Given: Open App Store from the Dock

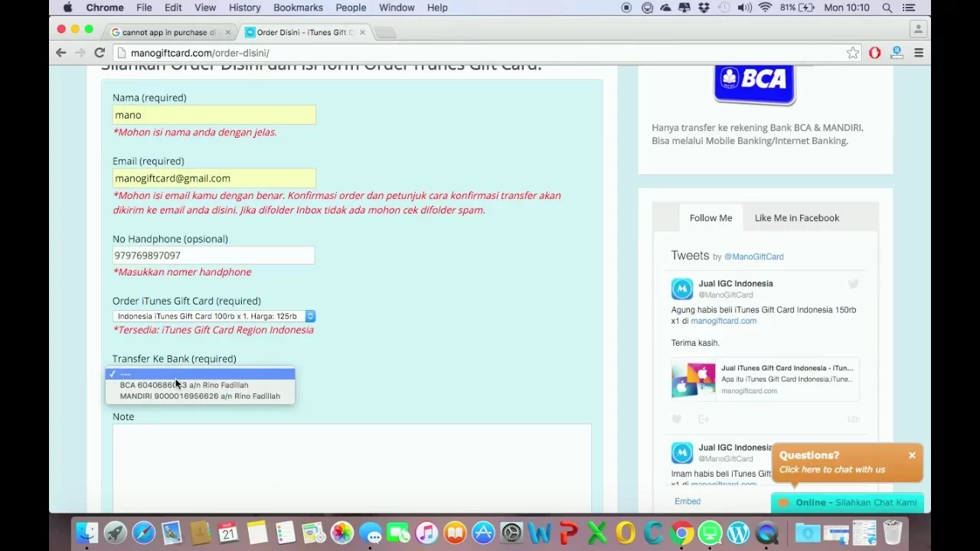Looking at the screenshot, I should [x=483, y=533].
